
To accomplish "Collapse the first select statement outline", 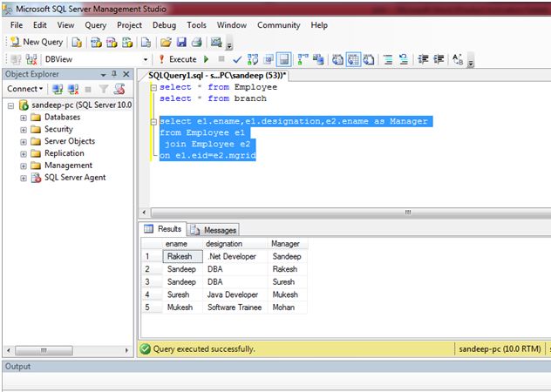I will click(x=153, y=87).
